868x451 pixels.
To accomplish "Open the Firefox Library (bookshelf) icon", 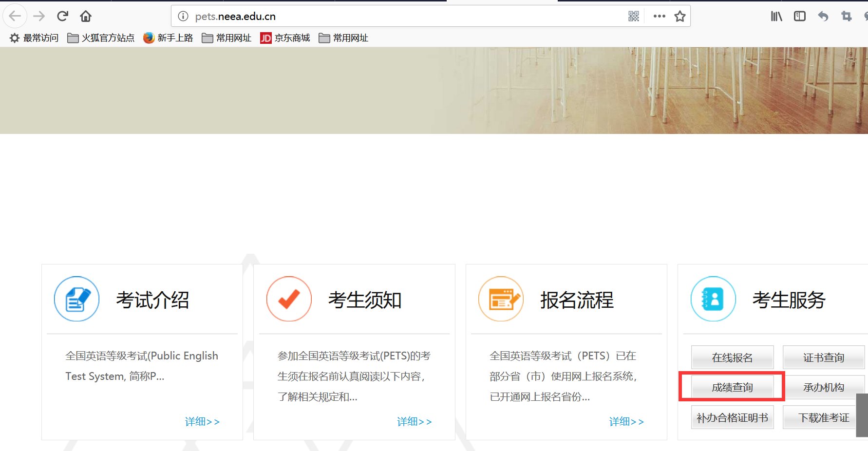I will tap(775, 16).
